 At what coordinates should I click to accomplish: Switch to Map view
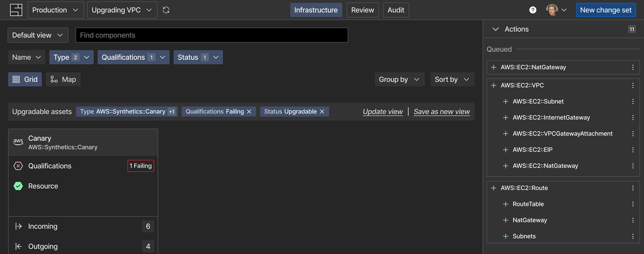(x=63, y=79)
